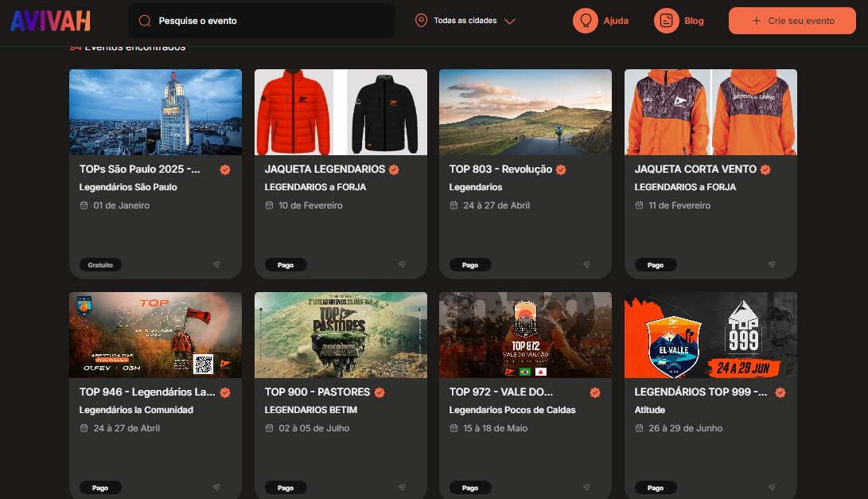This screenshot has width=868, height=499.
Task: Share the TOP 946 event
Action: [x=216, y=487]
